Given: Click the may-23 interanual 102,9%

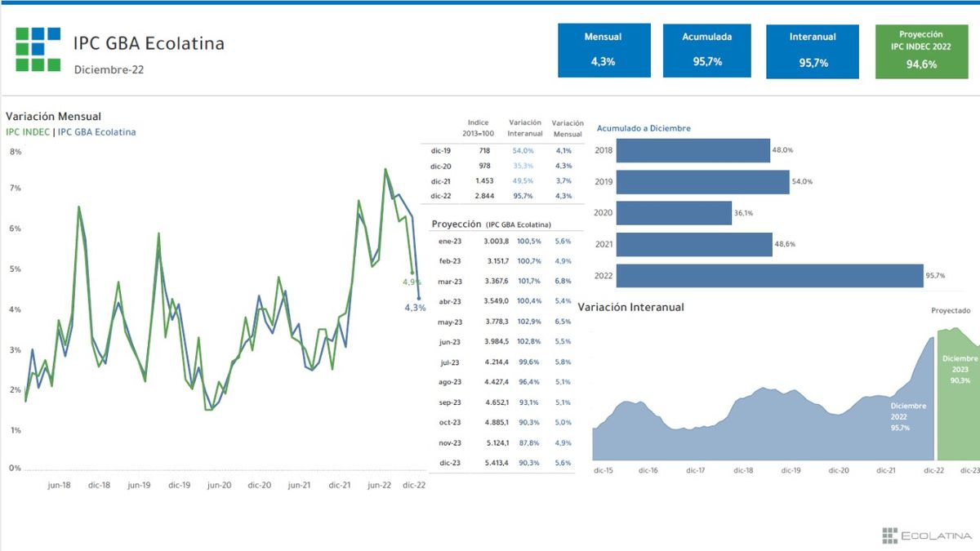Looking at the screenshot, I should [x=529, y=322].
